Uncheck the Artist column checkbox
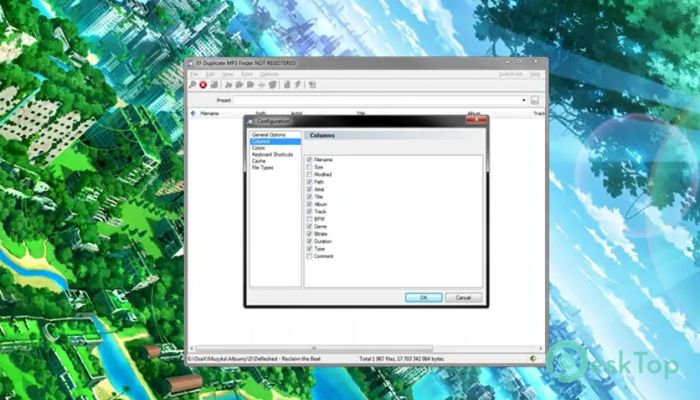The height and width of the screenshot is (400, 700). [310, 190]
